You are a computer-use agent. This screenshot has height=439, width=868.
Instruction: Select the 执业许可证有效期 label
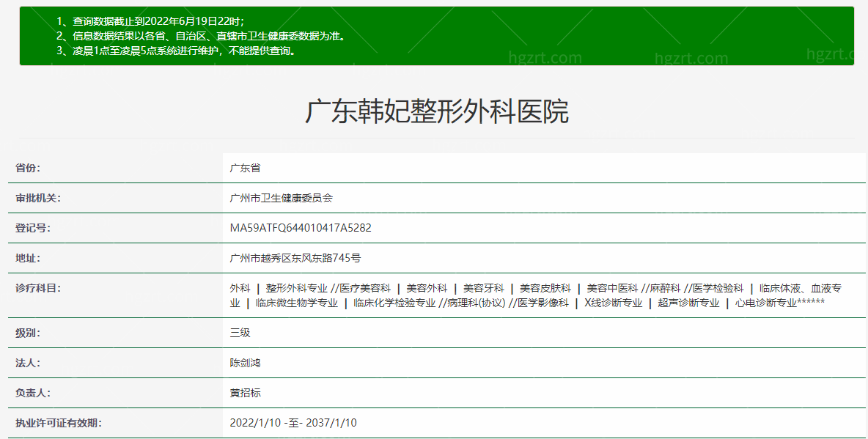coord(59,423)
